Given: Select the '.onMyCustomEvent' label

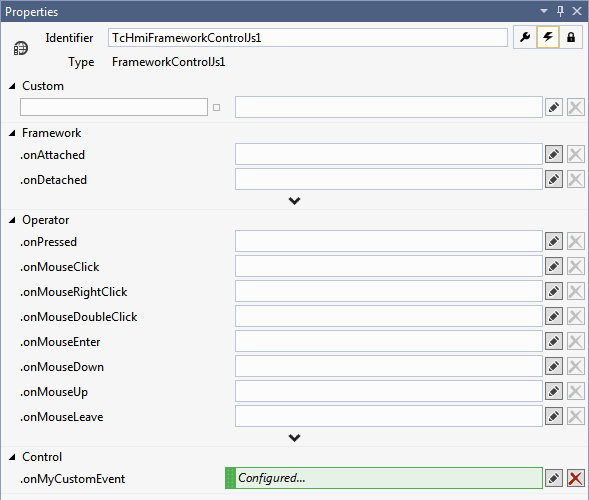Looking at the screenshot, I should click(x=72, y=479).
